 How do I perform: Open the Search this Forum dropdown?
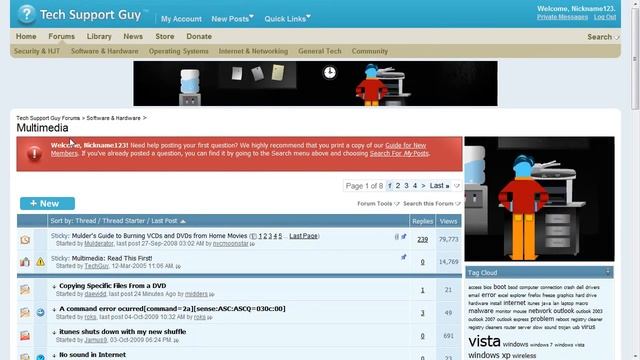(x=432, y=204)
